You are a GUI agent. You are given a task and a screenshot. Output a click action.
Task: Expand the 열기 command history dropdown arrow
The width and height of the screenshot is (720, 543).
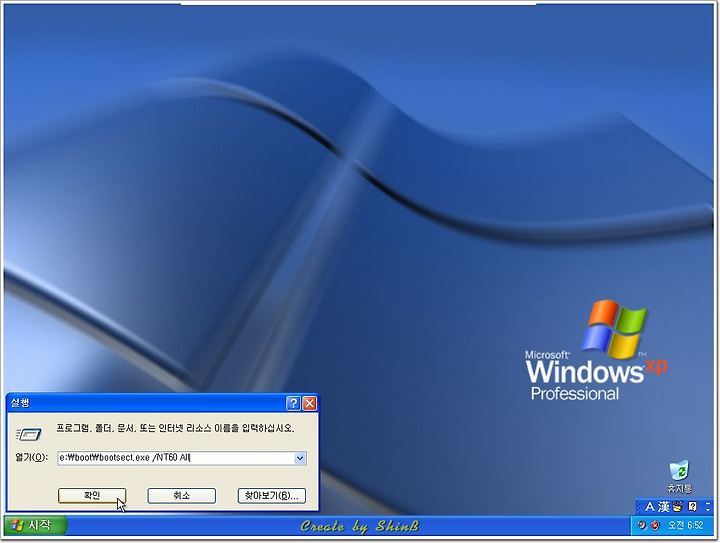(x=300, y=458)
